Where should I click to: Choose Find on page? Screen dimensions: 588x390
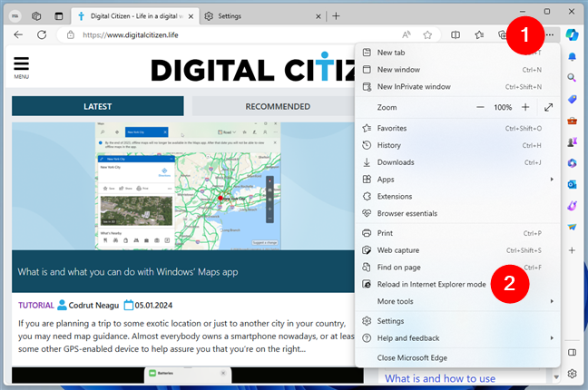[457, 267]
